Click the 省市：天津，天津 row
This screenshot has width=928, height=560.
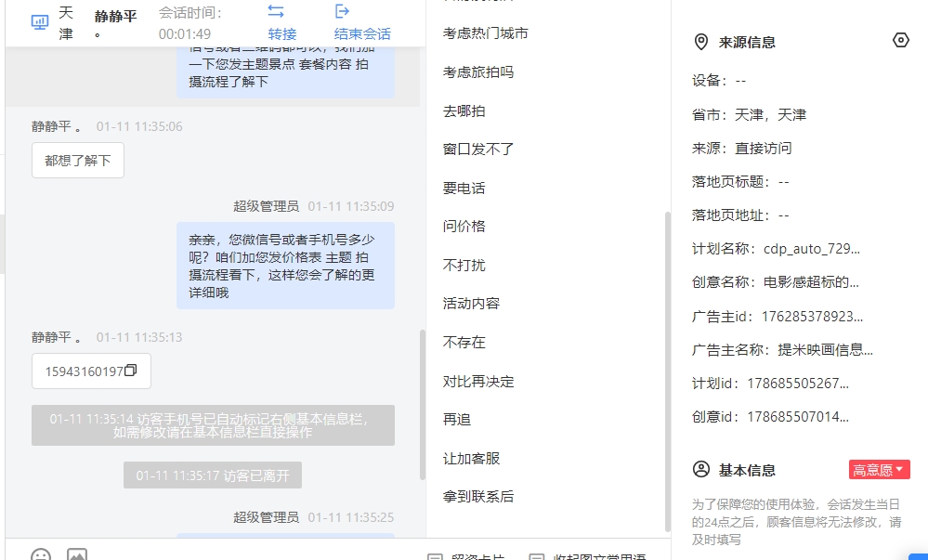pos(750,115)
